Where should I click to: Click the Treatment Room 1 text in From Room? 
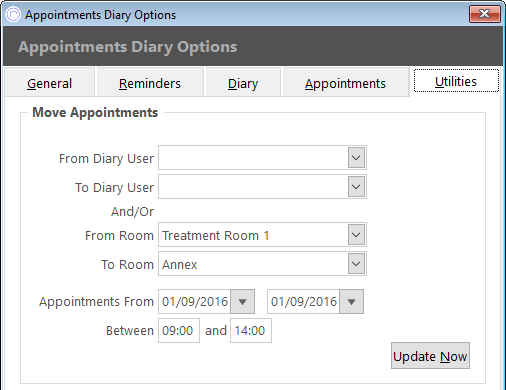point(216,236)
